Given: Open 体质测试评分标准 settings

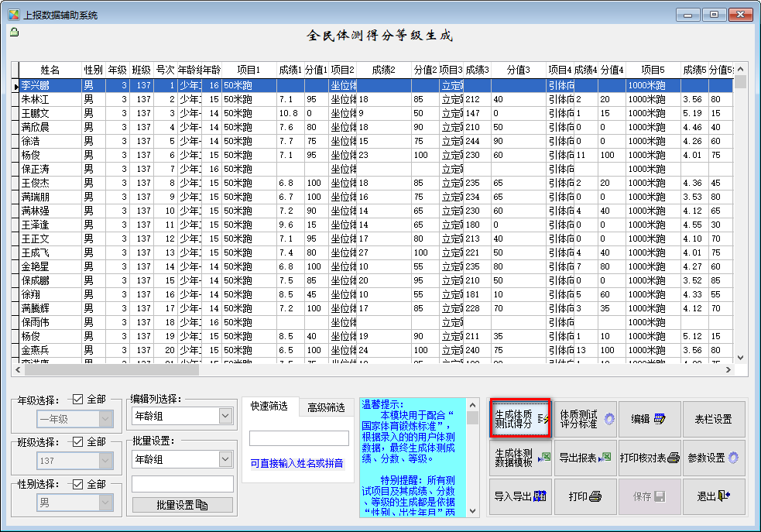Looking at the screenshot, I should (585, 419).
